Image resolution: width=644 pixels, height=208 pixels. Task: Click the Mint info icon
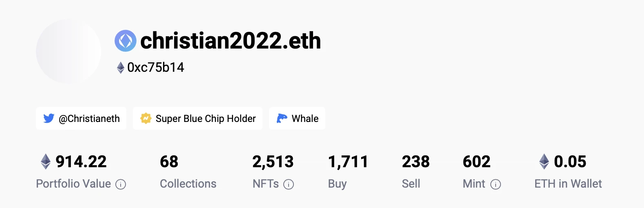coord(496,184)
